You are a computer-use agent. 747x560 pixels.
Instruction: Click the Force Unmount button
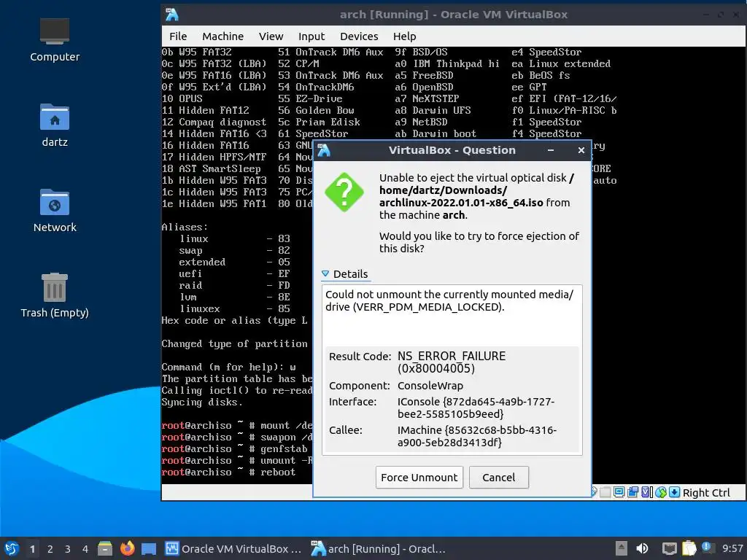click(x=419, y=477)
